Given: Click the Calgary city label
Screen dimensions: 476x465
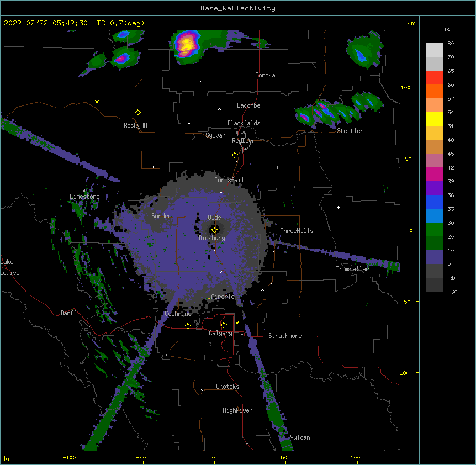Looking at the screenshot, I should (220, 333).
